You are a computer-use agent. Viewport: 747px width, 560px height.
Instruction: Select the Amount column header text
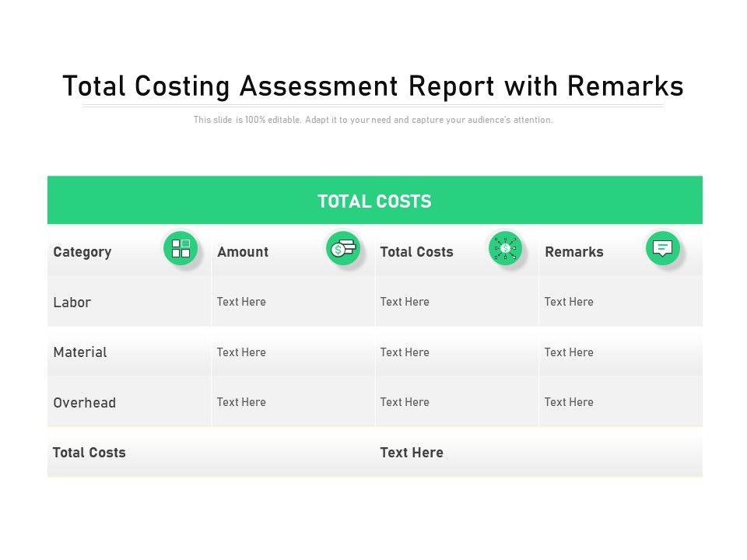(x=243, y=252)
